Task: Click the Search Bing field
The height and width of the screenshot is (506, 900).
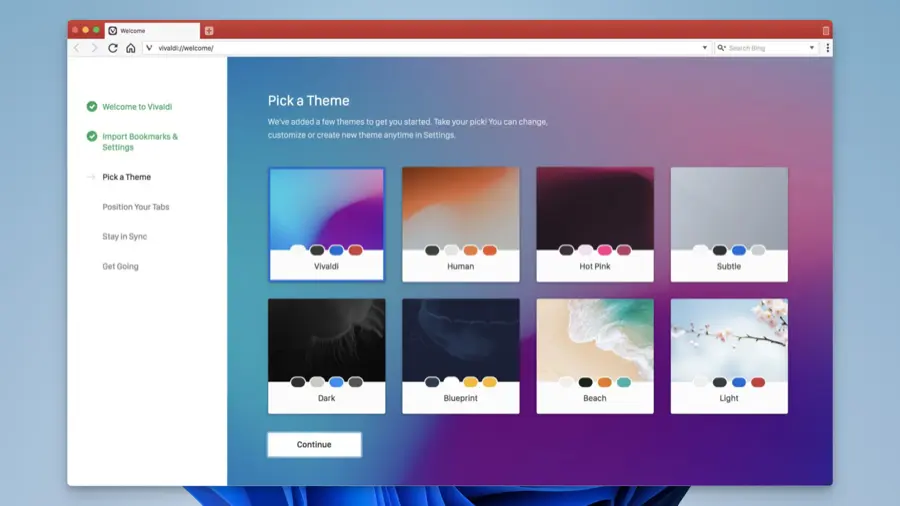Action: (767, 48)
